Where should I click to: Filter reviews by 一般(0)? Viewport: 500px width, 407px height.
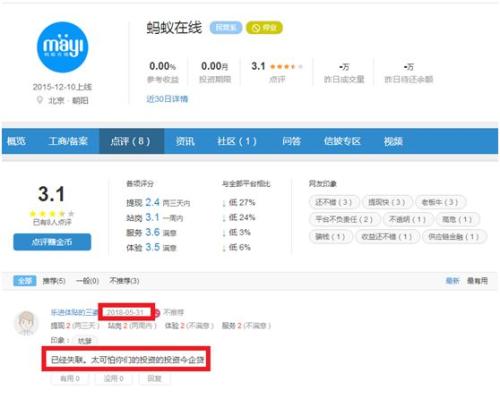tap(87, 281)
